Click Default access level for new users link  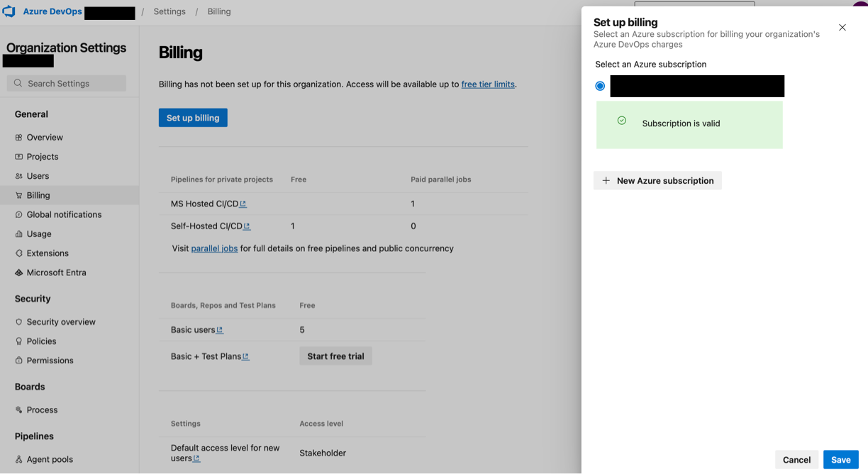pos(225,453)
